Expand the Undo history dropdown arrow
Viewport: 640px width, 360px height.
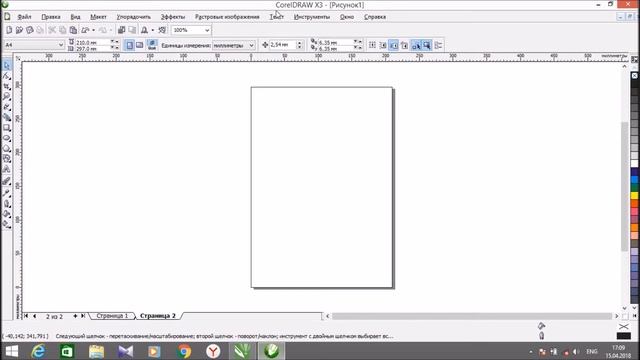[x=93, y=30]
